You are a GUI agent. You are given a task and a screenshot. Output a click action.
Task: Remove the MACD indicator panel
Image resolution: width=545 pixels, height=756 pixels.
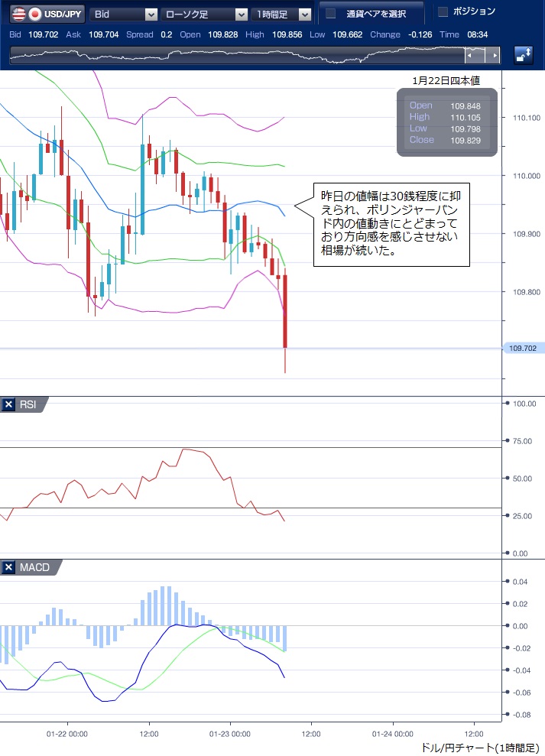pos(8,567)
